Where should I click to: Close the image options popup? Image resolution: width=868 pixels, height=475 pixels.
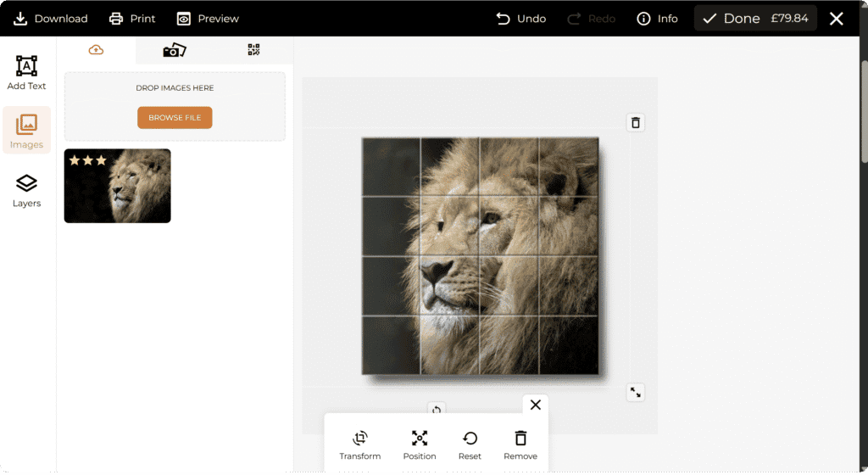click(x=535, y=405)
